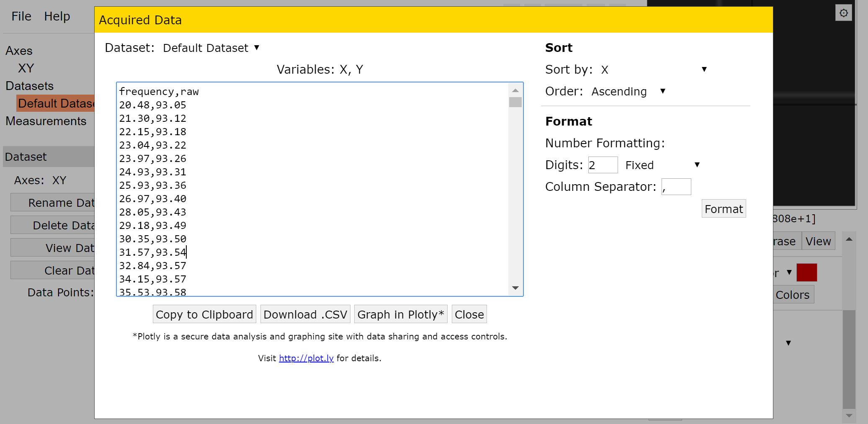
Task: Click the data row '28.05,93.43'
Action: [153, 212]
